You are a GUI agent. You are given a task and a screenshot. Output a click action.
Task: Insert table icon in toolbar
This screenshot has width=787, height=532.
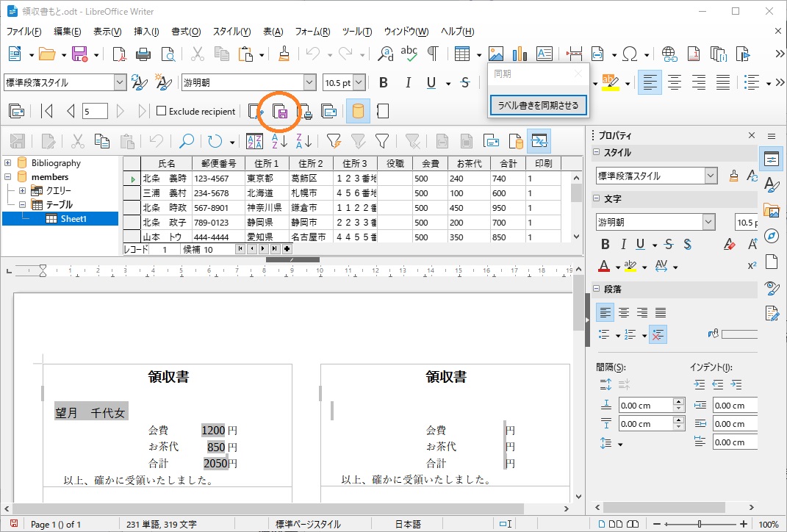(x=461, y=54)
